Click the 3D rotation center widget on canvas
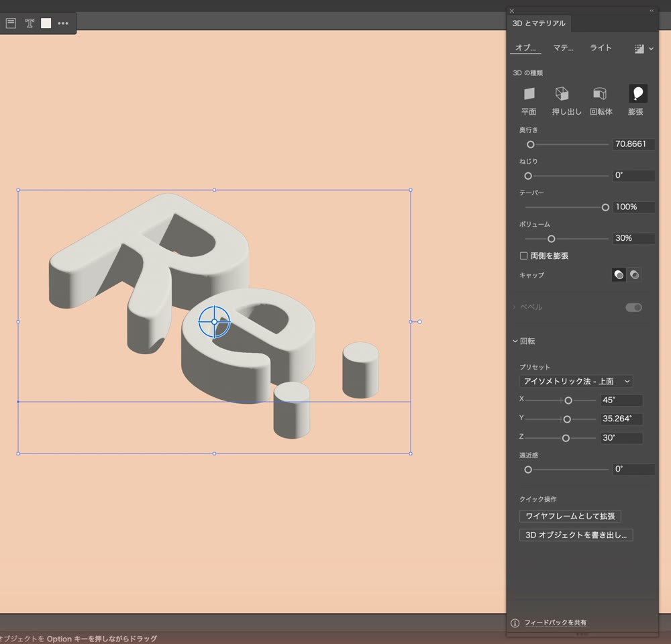Viewport: 671px width, 644px height. 215,322
